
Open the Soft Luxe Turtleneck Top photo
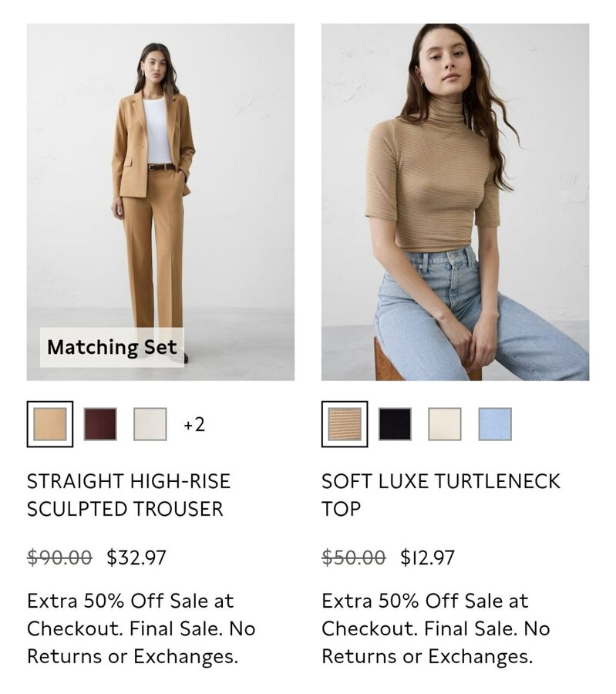click(456, 202)
